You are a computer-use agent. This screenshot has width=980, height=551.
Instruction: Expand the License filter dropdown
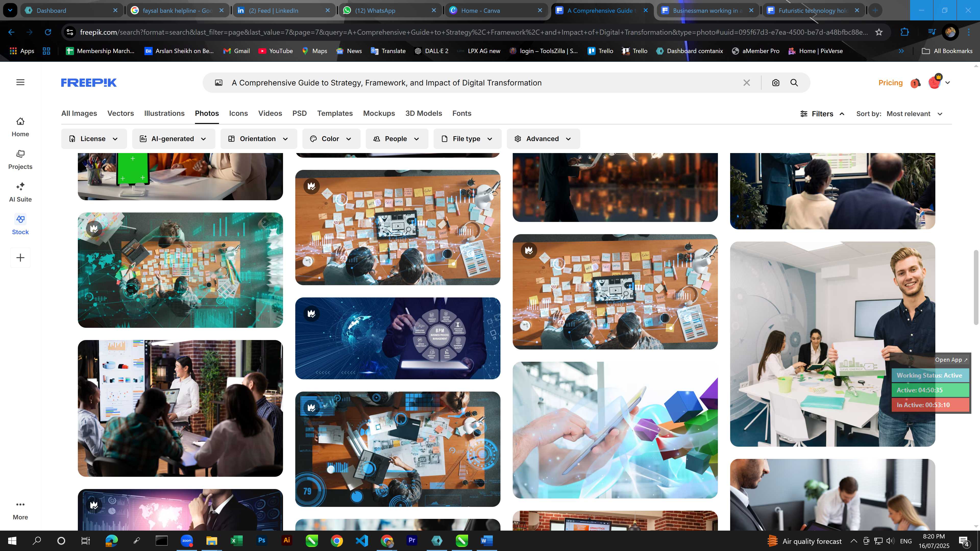point(94,139)
